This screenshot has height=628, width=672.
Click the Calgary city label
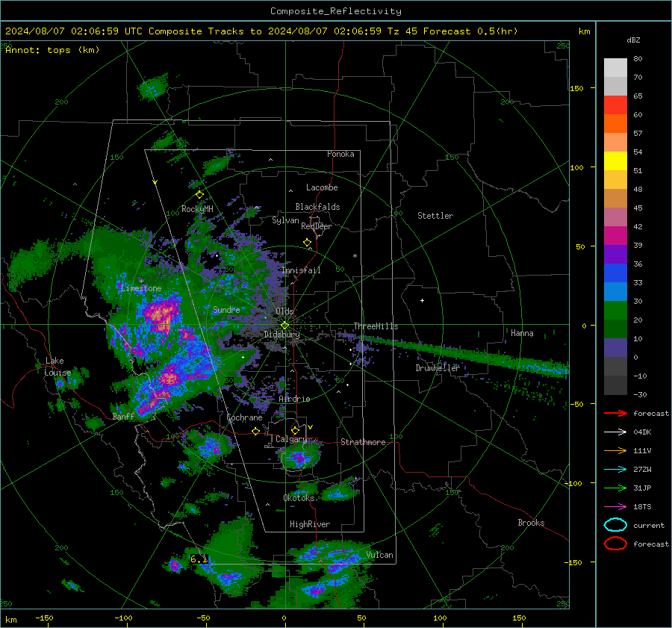(291, 439)
